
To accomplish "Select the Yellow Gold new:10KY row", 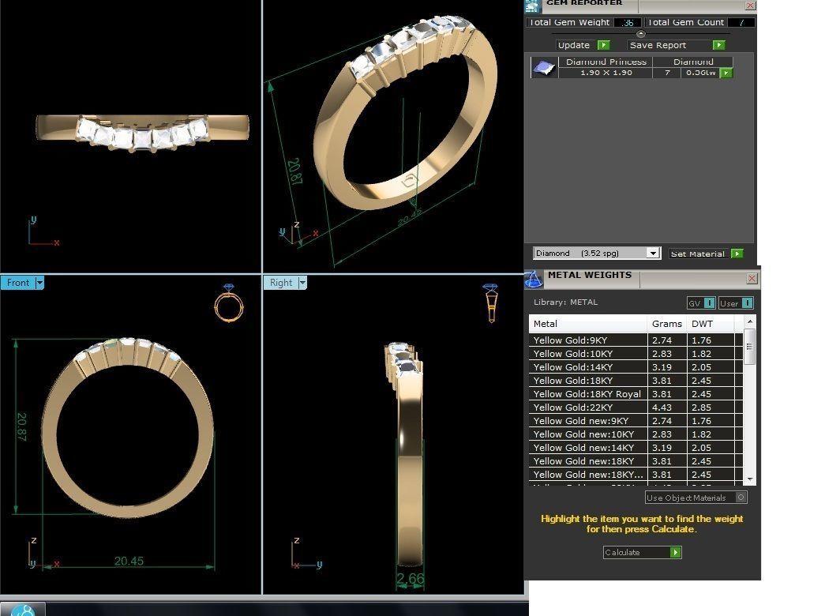I will click(636, 434).
